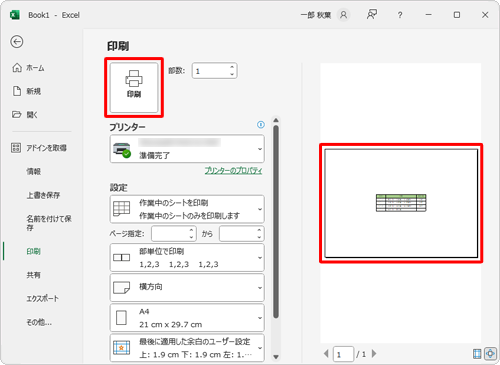Click the settings vertical scrollbar thumb
Image resolution: width=500 pixels, height=365 pixels.
coord(276,222)
